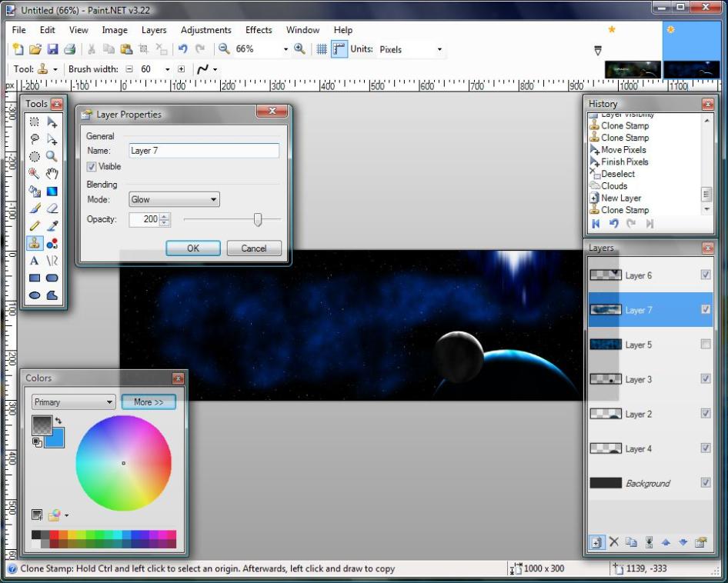Click the Opacity slider handle

point(258,220)
